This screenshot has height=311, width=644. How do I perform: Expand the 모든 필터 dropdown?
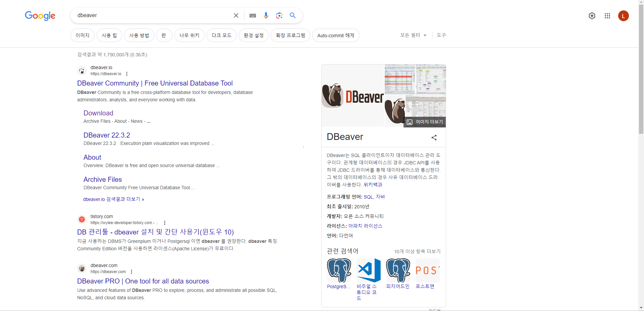click(x=413, y=35)
